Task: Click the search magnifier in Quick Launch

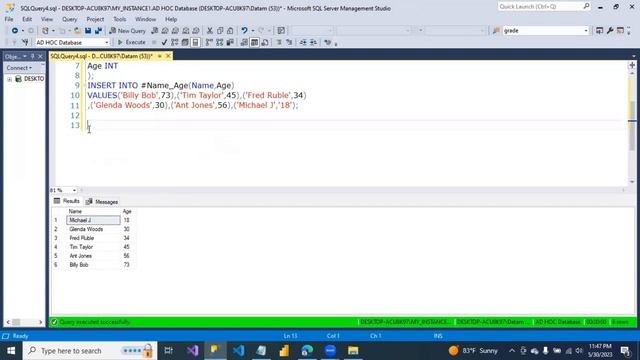Action: (586, 6)
